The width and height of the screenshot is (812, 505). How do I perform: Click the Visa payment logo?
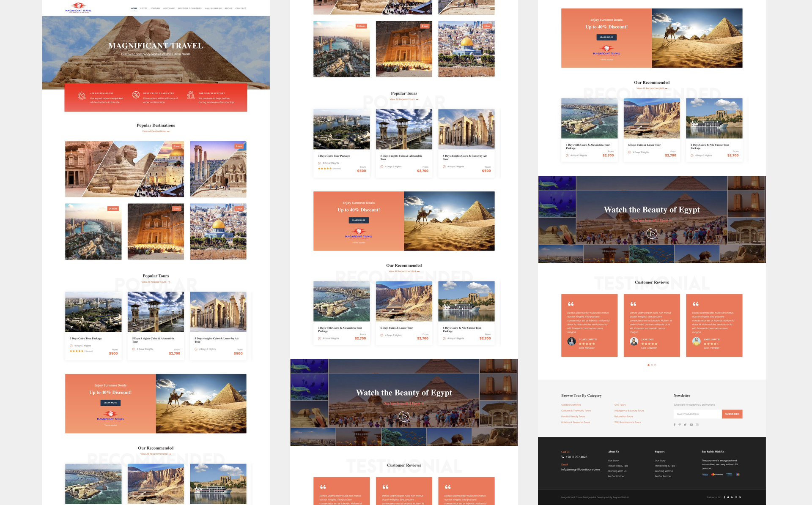[705, 475]
